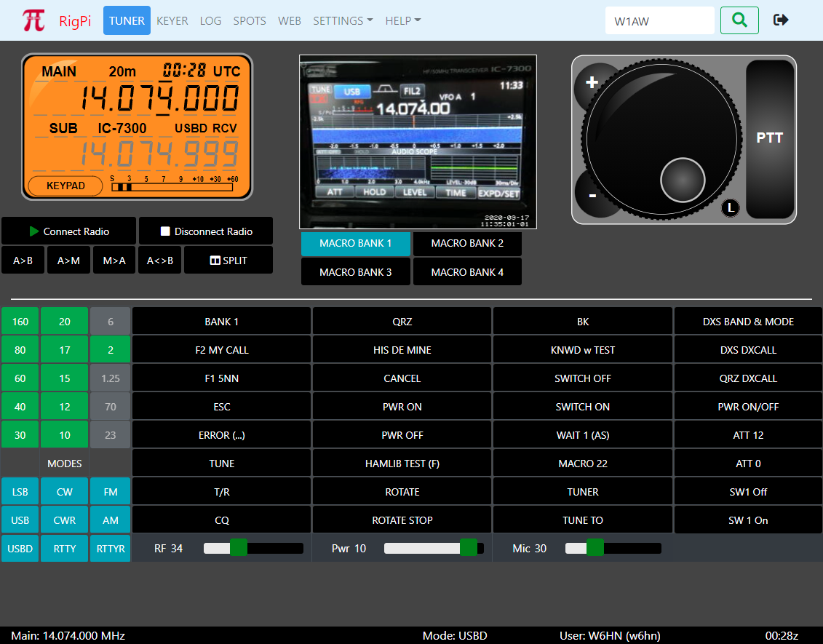Select the USB mode button
Image resolution: width=823 pixels, height=644 pixels.
click(x=20, y=520)
